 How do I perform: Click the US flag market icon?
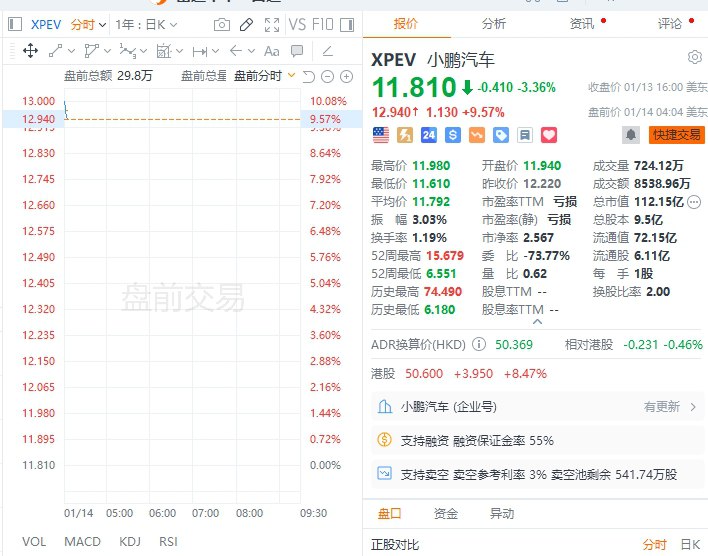[x=381, y=135]
